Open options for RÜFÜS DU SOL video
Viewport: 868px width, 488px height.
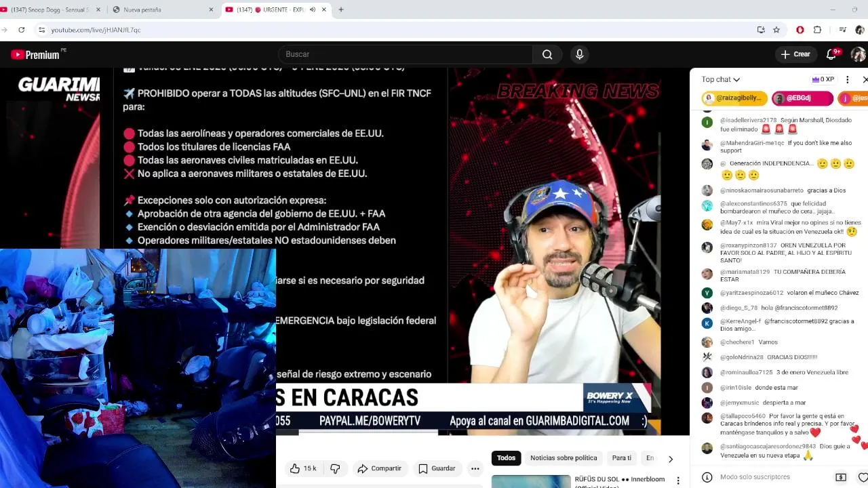pos(677,481)
